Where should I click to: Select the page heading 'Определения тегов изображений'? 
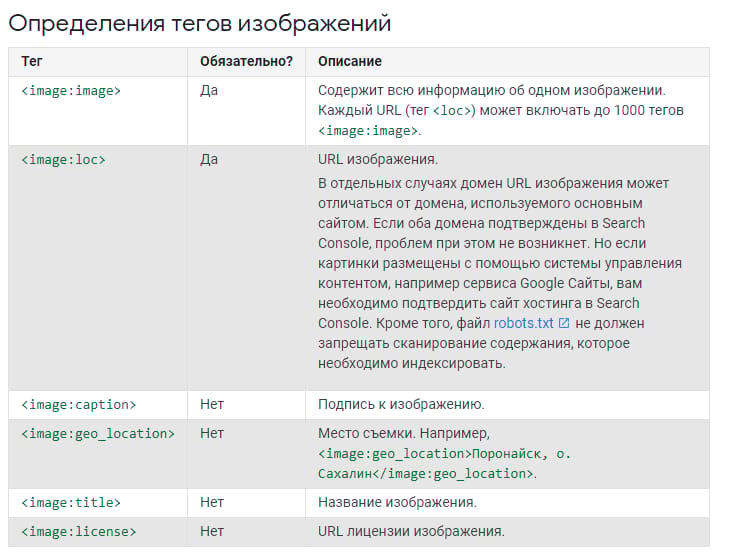[x=200, y=23]
